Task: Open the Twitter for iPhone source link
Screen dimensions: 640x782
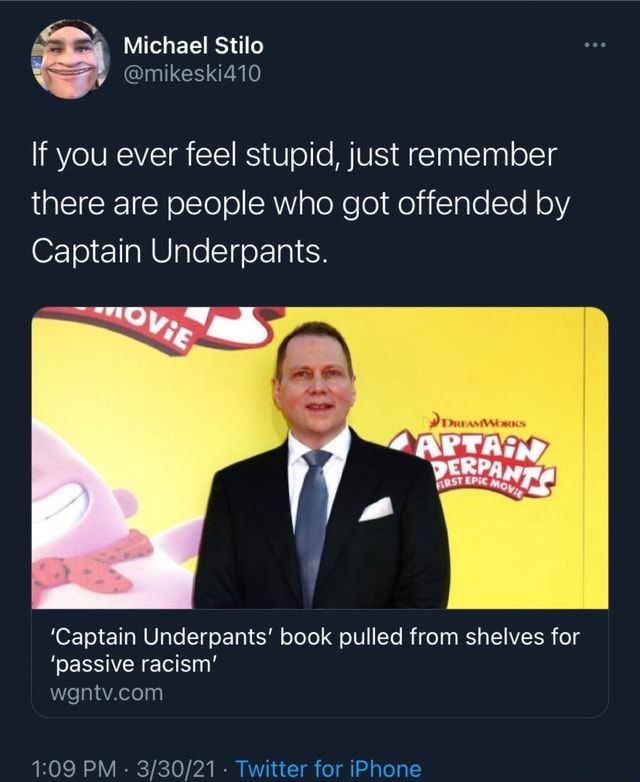Action: point(328,768)
